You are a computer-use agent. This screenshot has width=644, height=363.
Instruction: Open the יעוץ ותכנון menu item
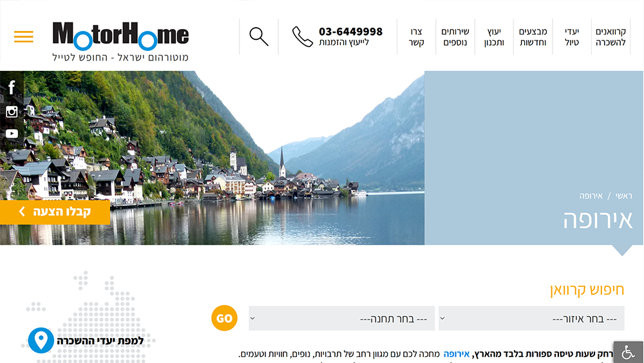494,37
